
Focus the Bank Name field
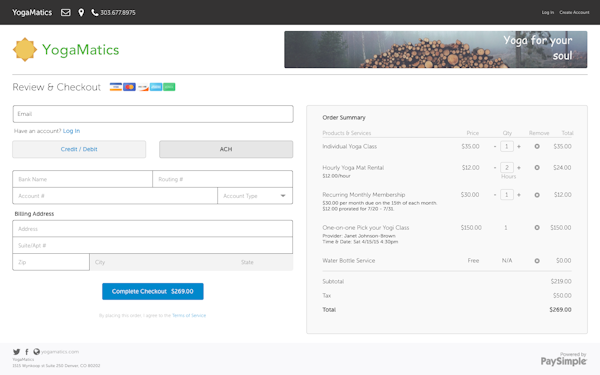pyautogui.click(x=83, y=179)
